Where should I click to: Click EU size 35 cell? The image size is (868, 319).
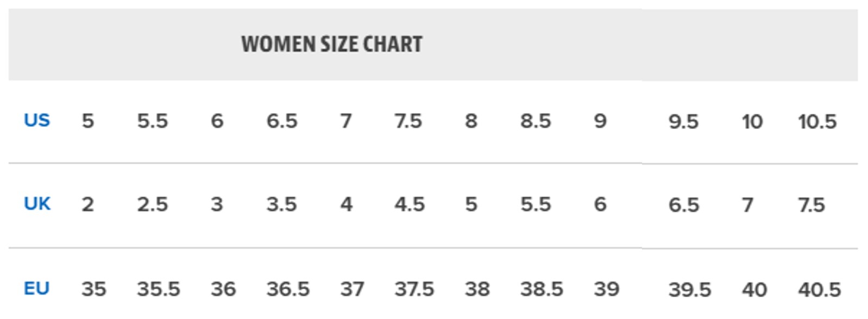(93, 289)
